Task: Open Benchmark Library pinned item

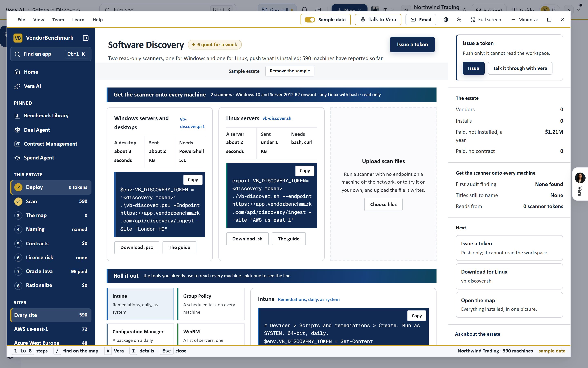Action: tap(51, 116)
